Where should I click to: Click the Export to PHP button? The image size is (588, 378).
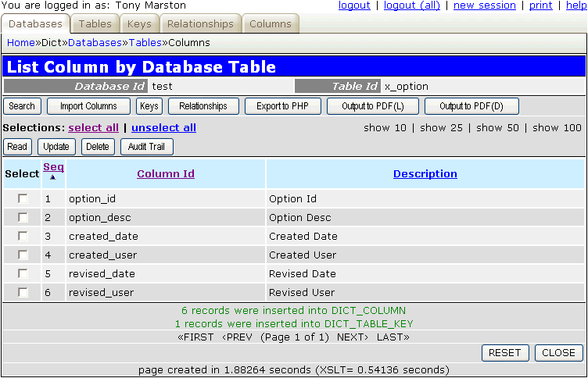click(283, 106)
